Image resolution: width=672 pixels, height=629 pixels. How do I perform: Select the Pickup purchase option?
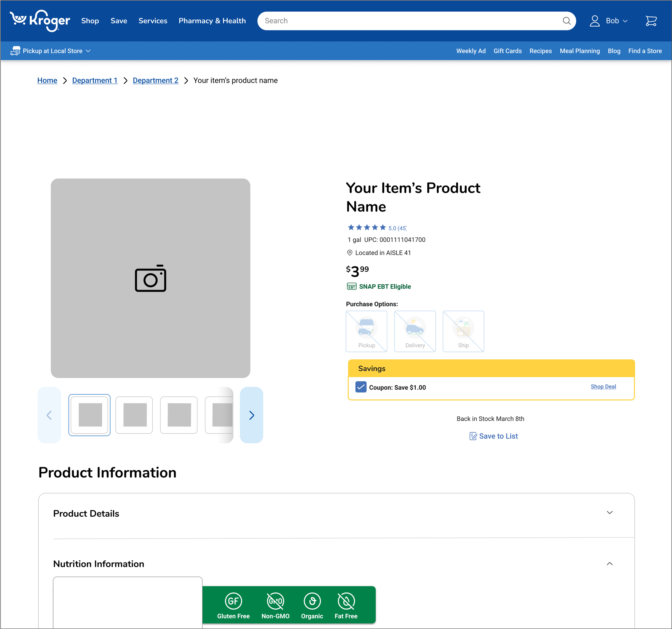[x=366, y=331]
